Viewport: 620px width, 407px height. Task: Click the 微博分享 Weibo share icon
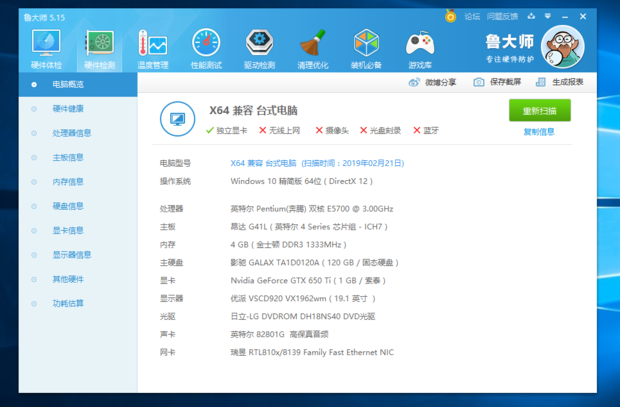[x=414, y=82]
